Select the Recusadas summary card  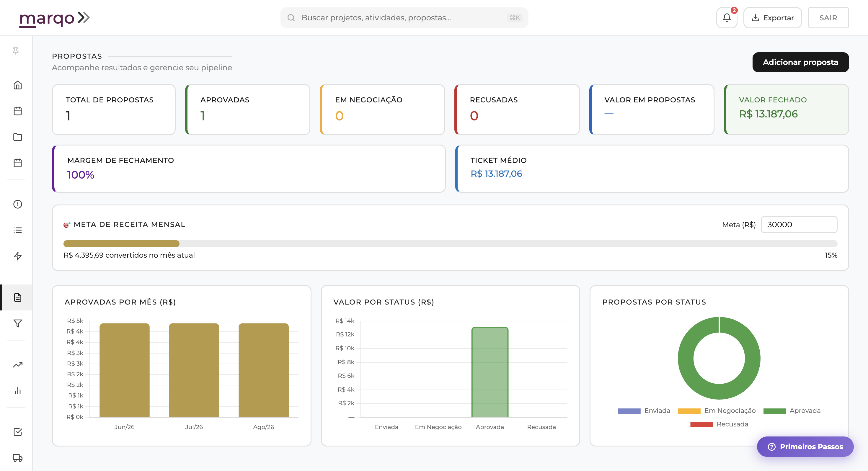pos(517,110)
